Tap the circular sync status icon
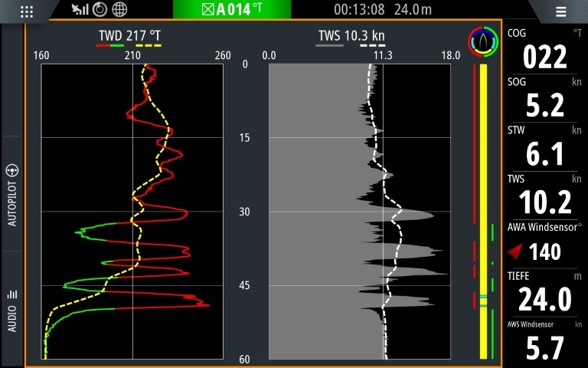This screenshot has width=588, height=368. (100, 10)
